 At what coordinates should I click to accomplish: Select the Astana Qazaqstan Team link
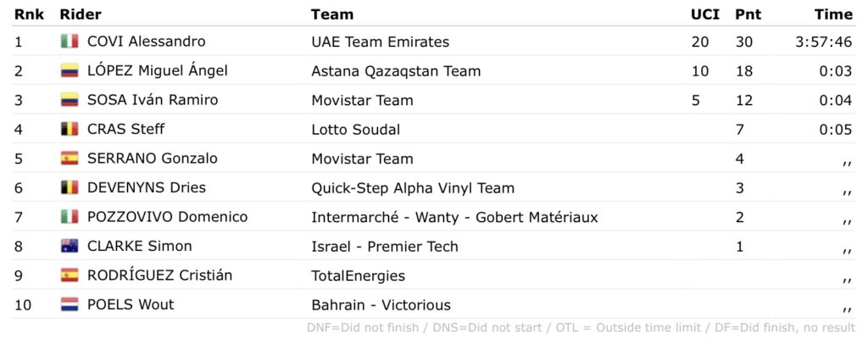click(x=396, y=71)
